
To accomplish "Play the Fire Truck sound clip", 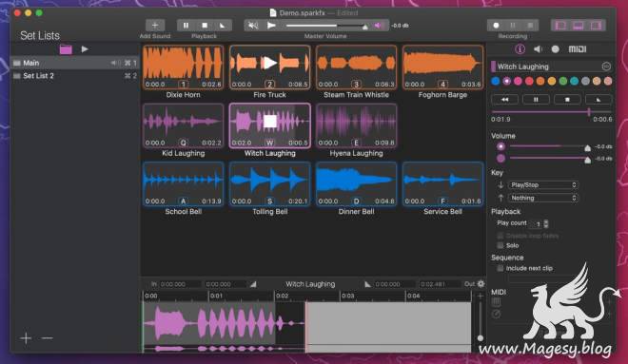I will coord(269,63).
